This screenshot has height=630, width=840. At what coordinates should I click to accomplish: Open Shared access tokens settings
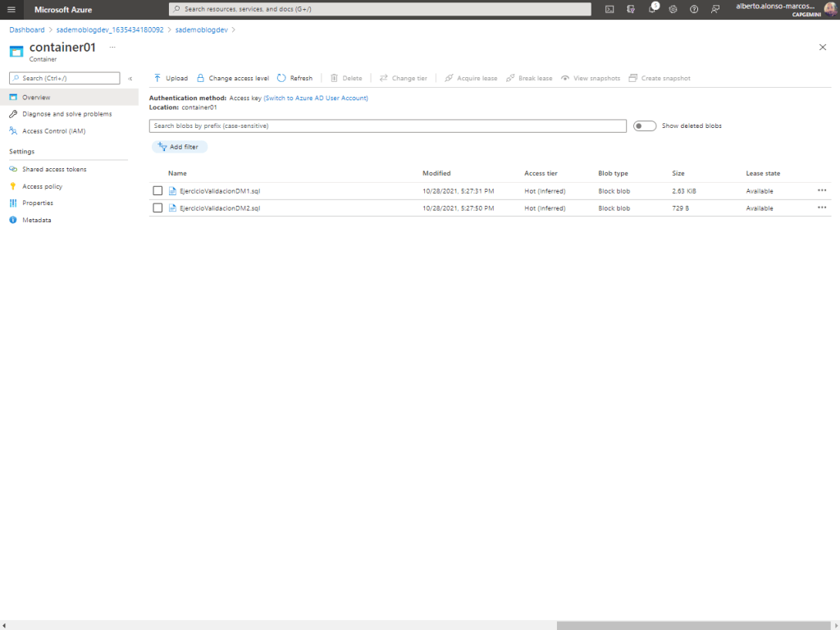tap(54, 169)
